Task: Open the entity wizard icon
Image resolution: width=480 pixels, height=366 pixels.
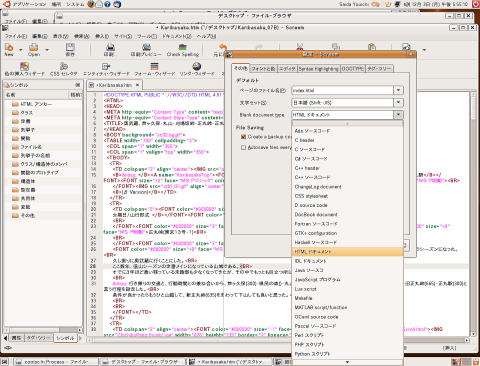Action: click(106, 69)
